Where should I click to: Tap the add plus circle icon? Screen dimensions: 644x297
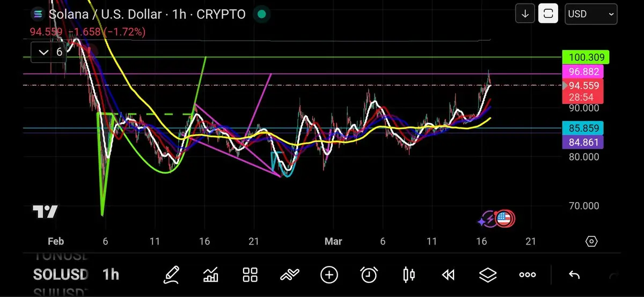tap(329, 275)
